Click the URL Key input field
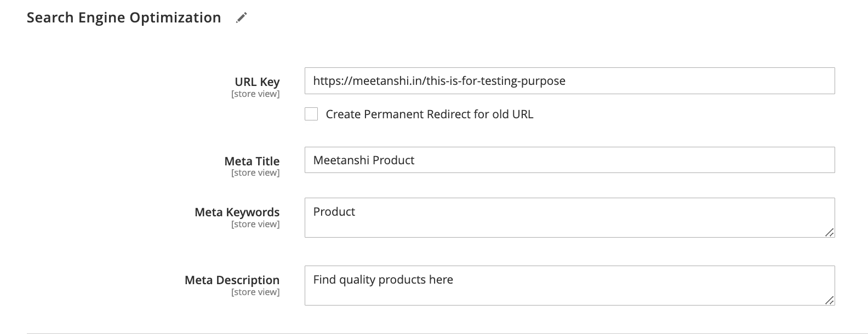The image size is (868, 334). (569, 80)
